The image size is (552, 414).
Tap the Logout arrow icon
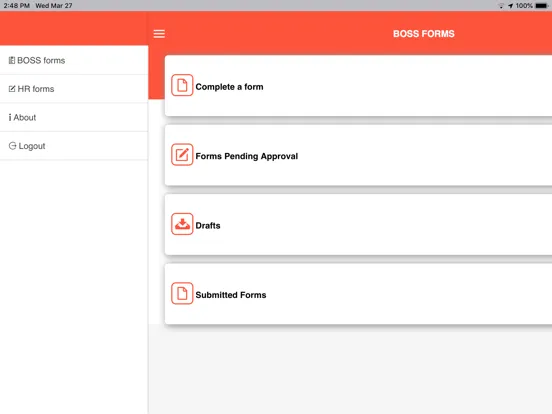[12, 146]
